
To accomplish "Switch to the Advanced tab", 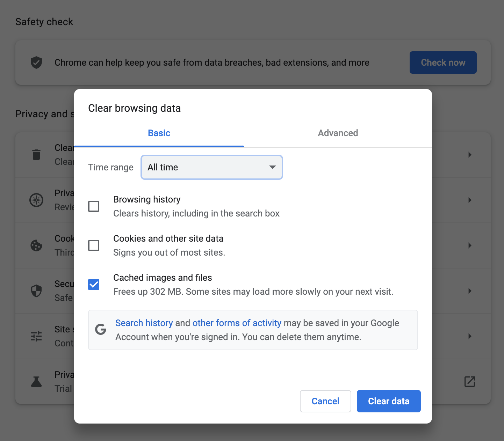I will tap(338, 133).
